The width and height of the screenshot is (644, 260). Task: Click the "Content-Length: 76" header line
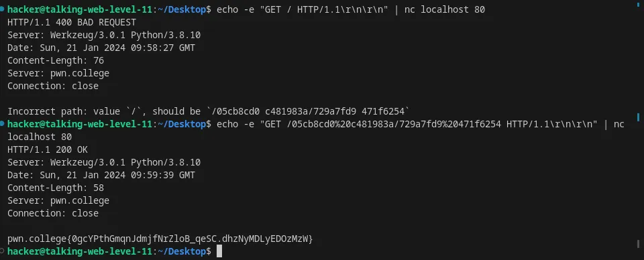[56, 60]
